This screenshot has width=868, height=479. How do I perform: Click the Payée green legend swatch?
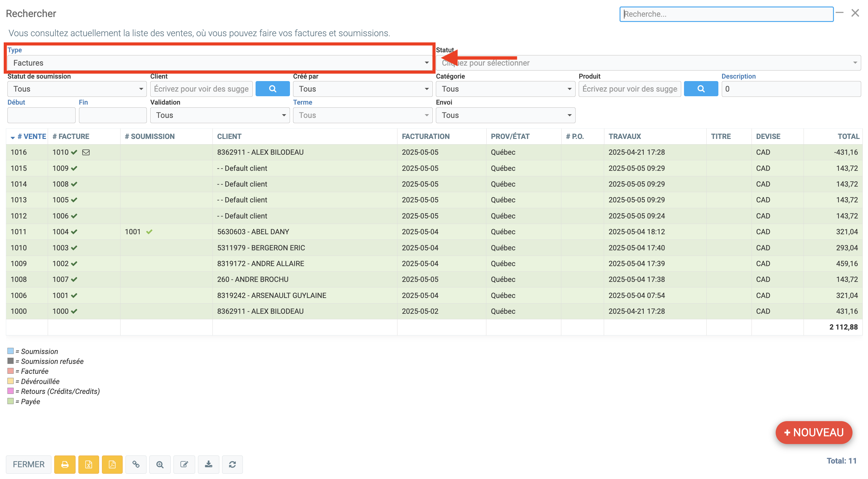[x=11, y=401]
